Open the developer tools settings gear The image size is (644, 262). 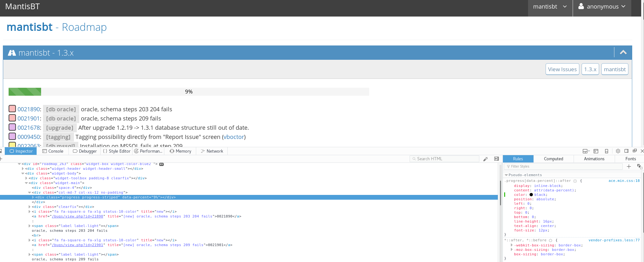[x=618, y=151]
